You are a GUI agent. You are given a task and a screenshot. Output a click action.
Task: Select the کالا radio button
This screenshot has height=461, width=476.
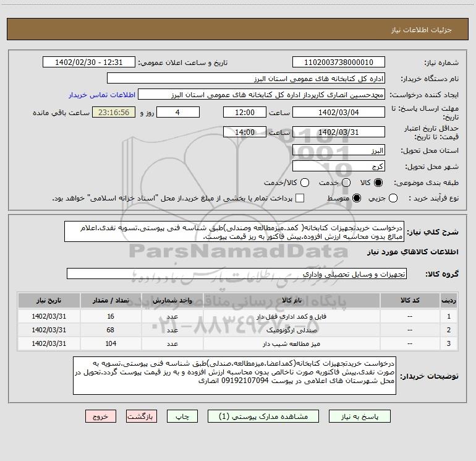pos(378,183)
